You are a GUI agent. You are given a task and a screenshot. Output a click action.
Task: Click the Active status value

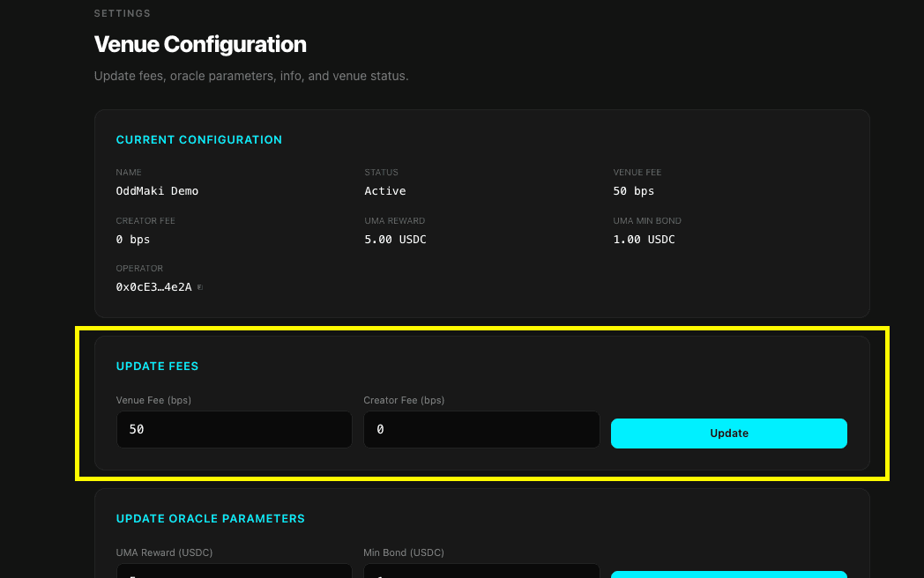tap(384, 191)
